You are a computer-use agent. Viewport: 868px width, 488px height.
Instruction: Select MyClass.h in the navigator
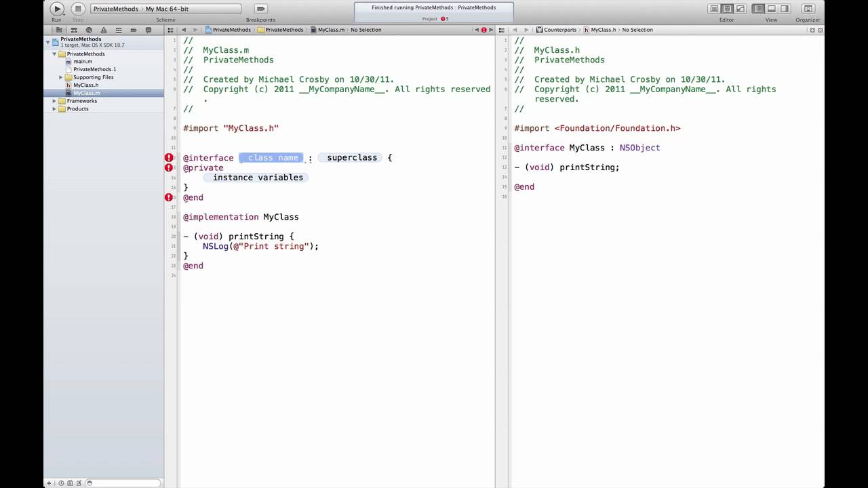[85, 85]
